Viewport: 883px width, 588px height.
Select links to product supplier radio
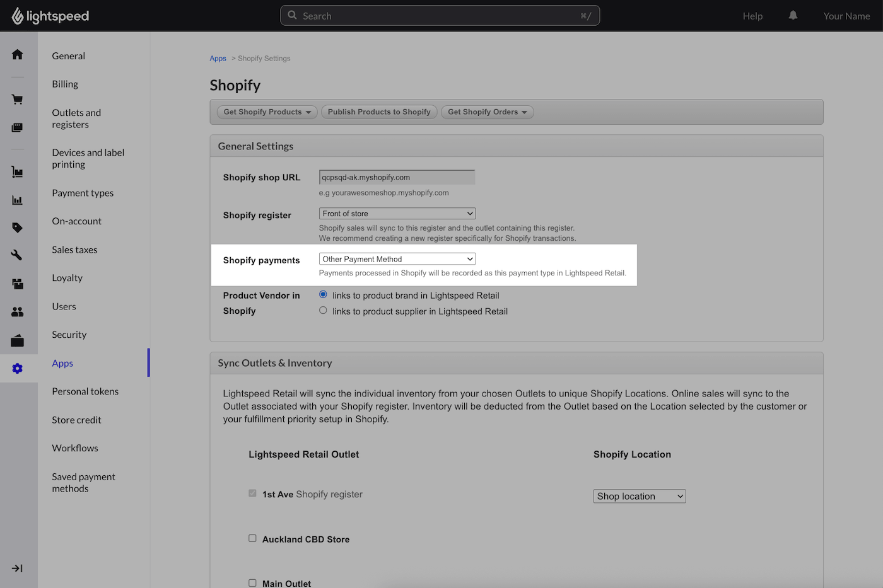tap(323, 310)
